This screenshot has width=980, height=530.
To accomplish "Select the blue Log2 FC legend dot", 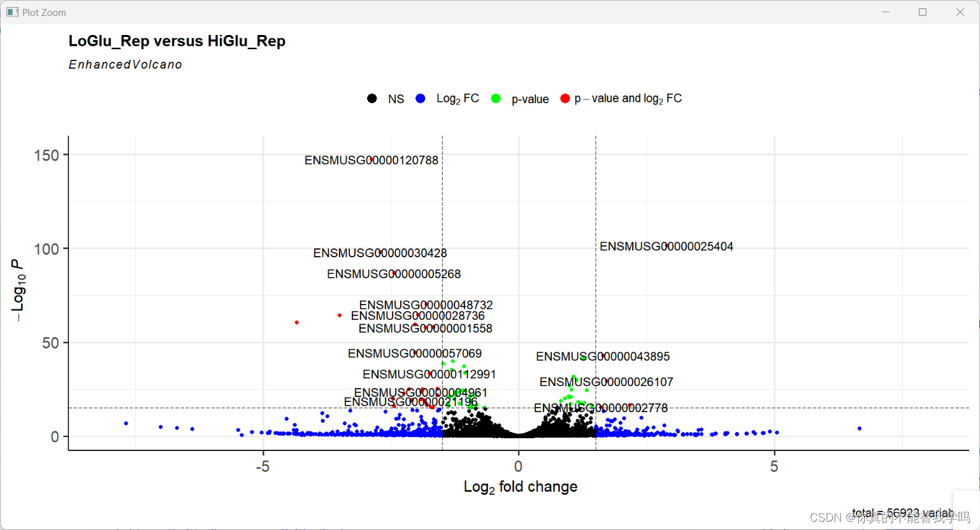I will click(420, 99).
